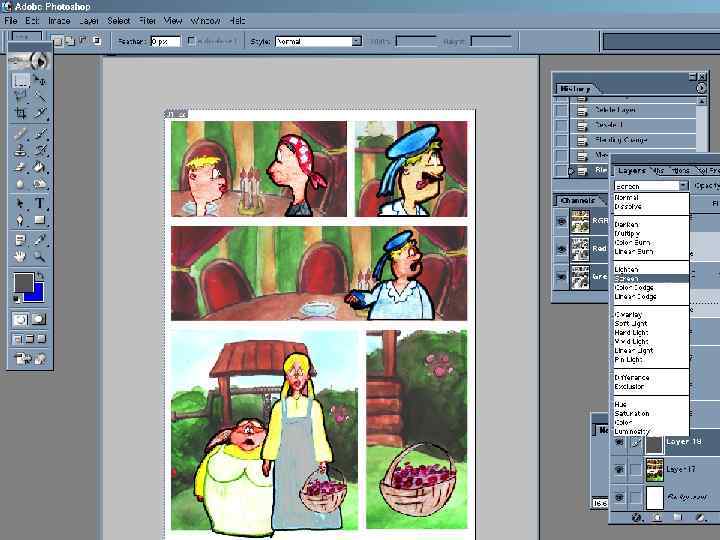
Task: Toggle Anti-aliased checkbox in options bar
Action: [191, 41]
